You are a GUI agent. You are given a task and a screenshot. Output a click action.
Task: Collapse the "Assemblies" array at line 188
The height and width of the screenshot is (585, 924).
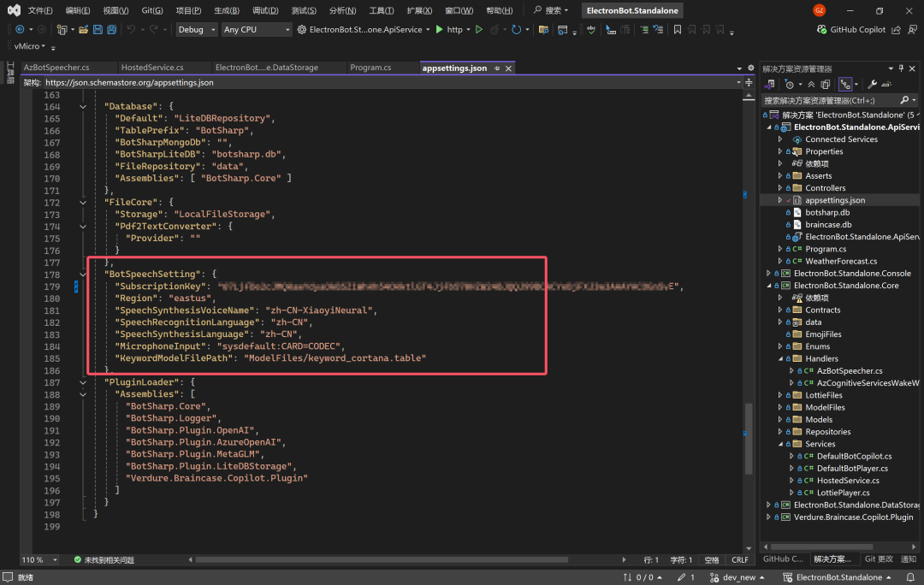pyautogui.click(x=83, y=394)
